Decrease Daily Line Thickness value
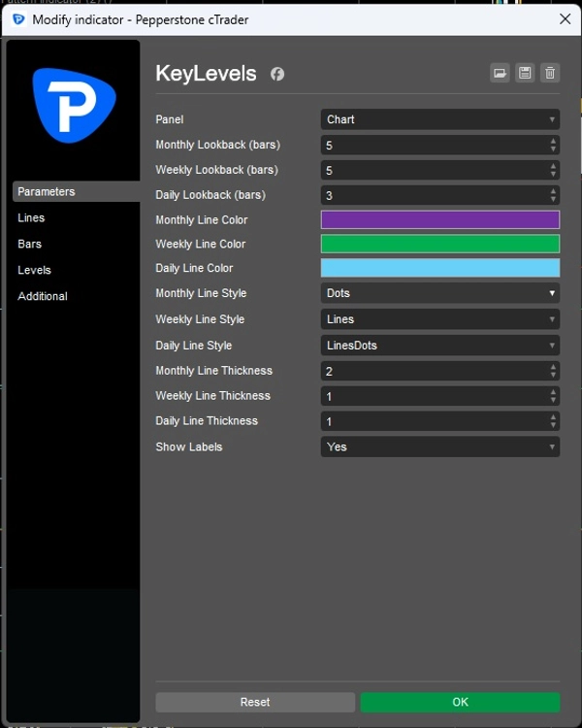 click(x=553, y=425)
